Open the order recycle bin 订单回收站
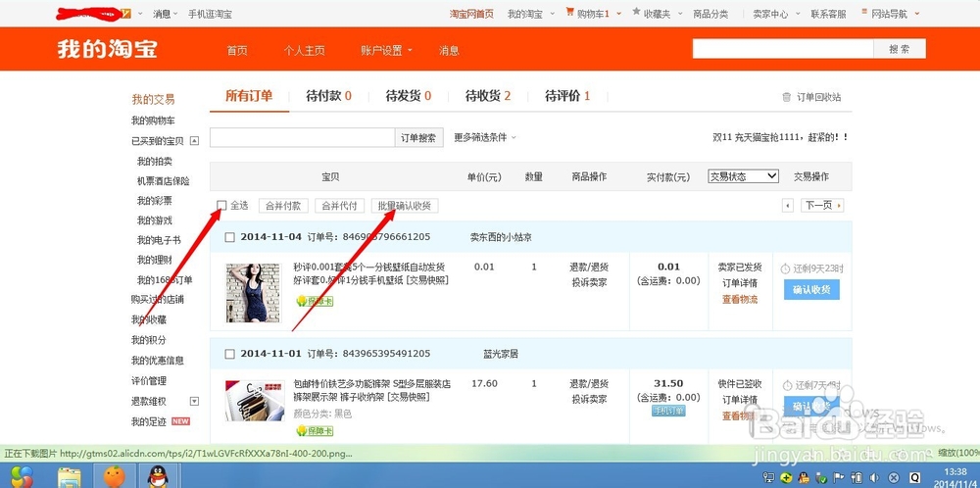 pos(811,97)
